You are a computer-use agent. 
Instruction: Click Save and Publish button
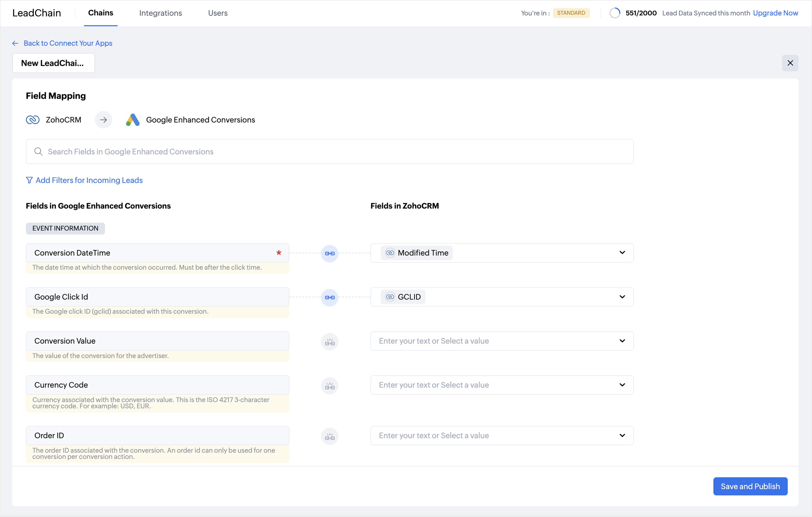750,486
